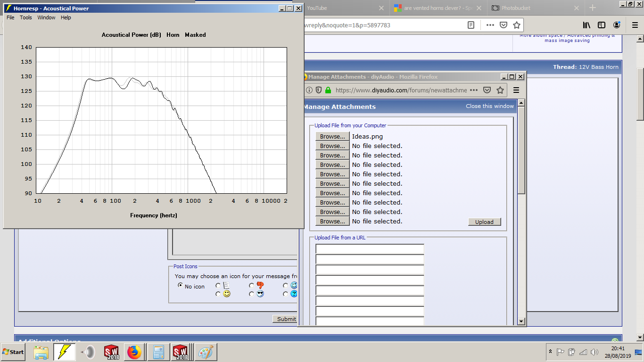This screenshot has height=362, width=644.
Task: Click the green padlock in attachments popup
Action: [328, 90]
